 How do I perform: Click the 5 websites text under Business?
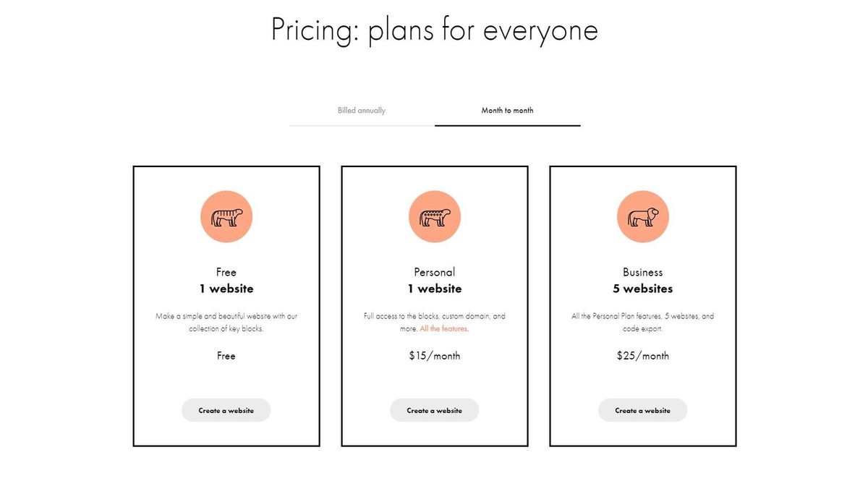[x=642, y=288]
